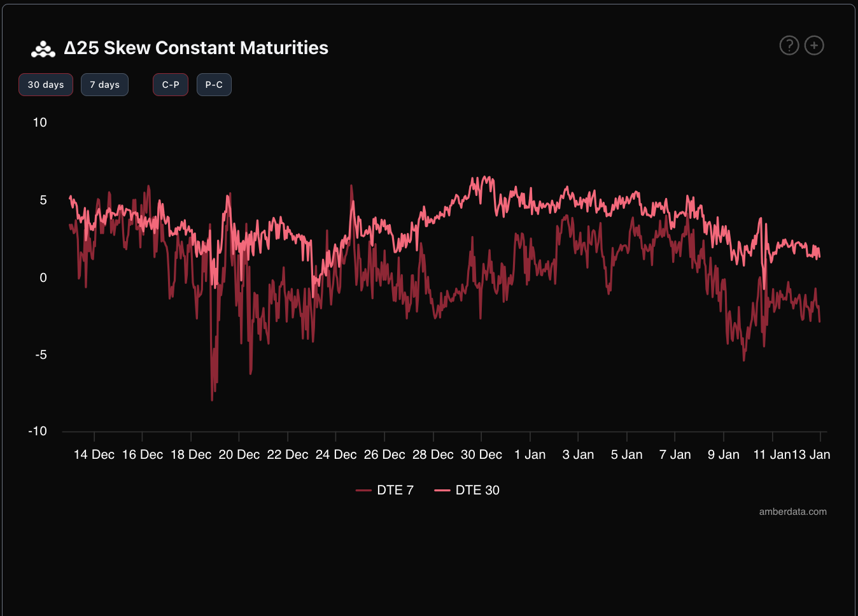The height and width of the screenshot is (616, 858).
Task: Click the 20 Dec axis label
Action: (x=239, y=454)
